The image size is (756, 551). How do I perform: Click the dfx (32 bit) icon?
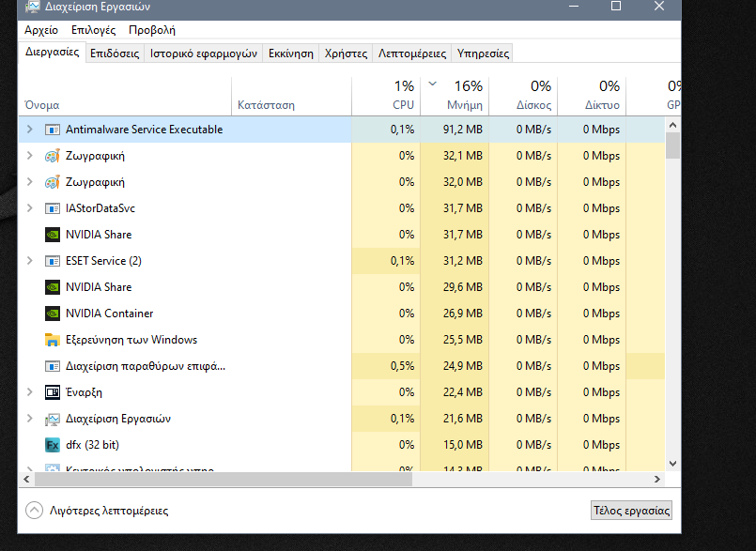53,445
